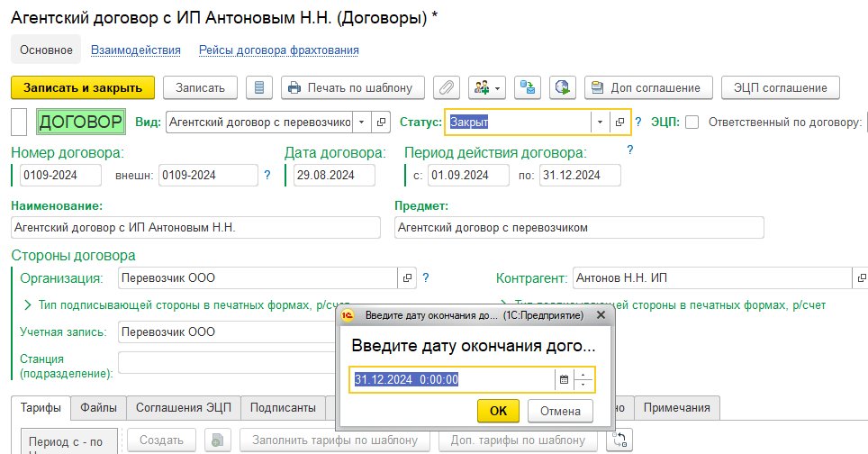Click the blank checkbox left of ДОГОВОР
Viewport: 868px width, 454px height.
18,122
